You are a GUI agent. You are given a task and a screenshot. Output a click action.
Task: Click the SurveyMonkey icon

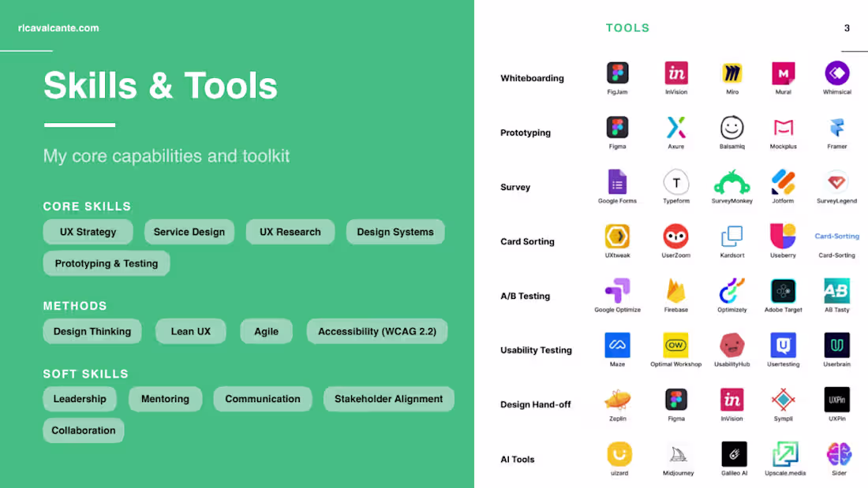[x=731, y=181]
